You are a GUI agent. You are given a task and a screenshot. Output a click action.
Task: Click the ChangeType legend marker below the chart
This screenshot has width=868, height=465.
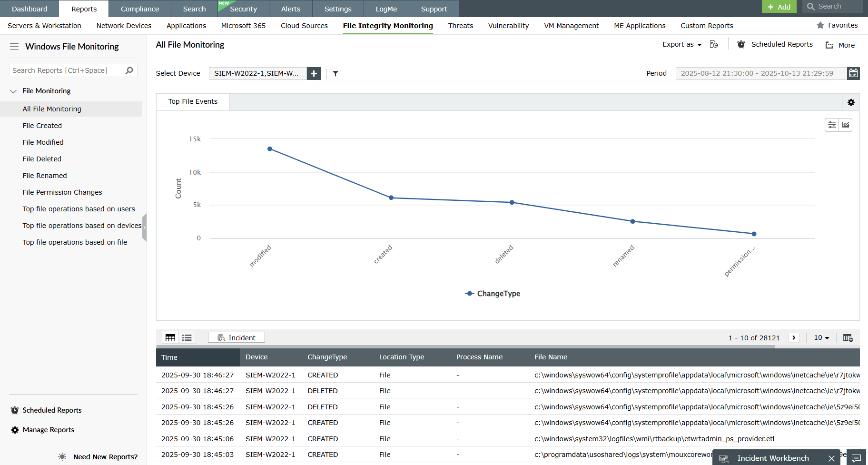[469, 293]
